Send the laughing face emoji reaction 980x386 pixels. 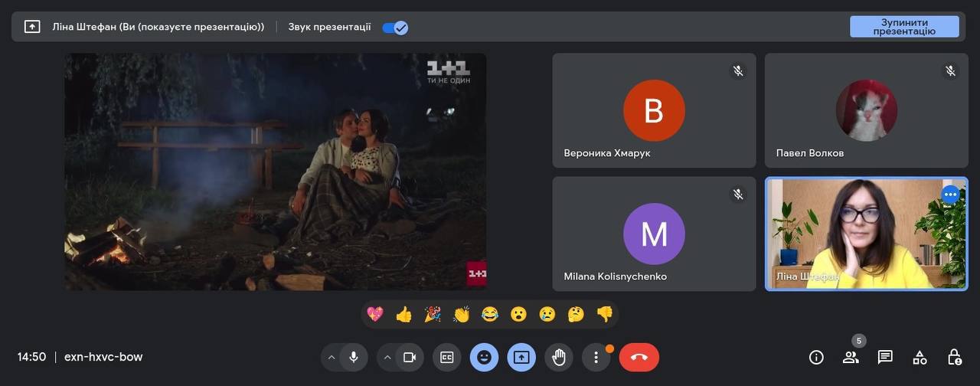[x=490, y=314]
